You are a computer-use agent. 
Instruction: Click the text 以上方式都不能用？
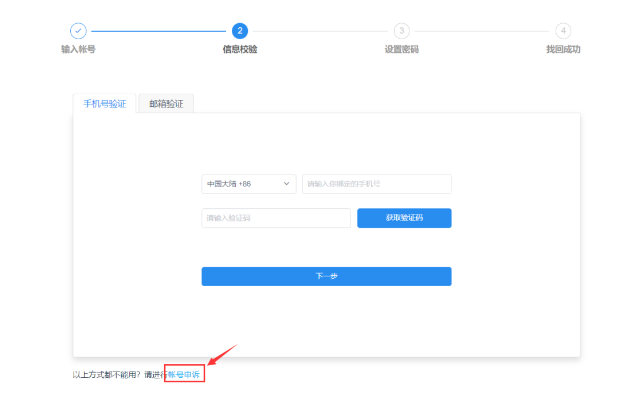point(106,375)
